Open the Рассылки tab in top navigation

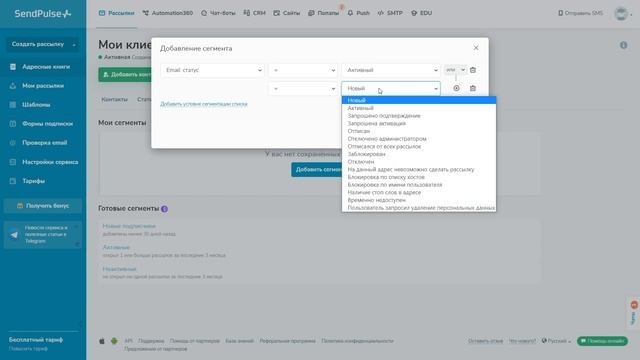point(116,13)
